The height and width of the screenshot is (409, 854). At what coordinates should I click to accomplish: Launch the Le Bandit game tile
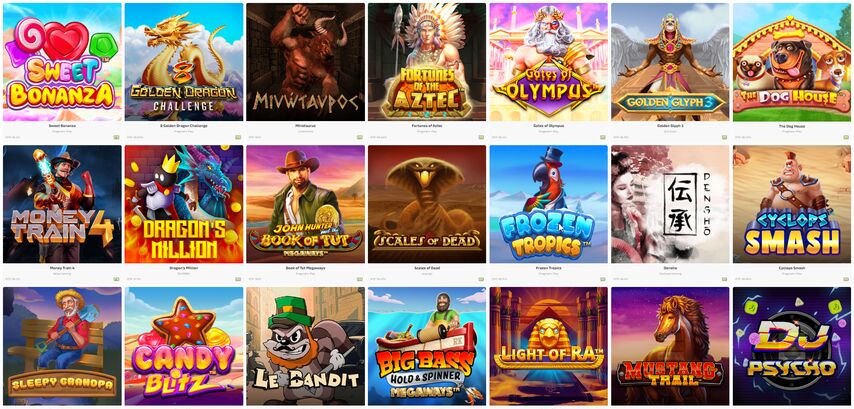click(306, 346)
